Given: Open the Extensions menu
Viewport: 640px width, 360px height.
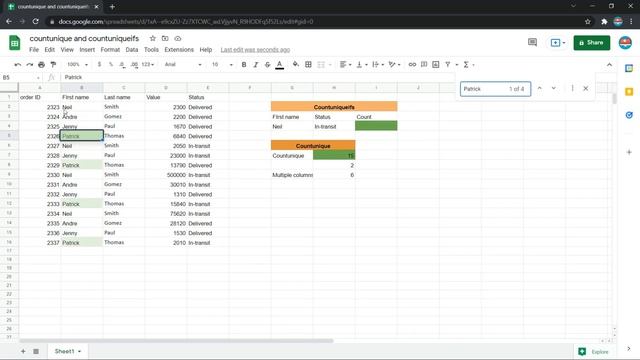Looking at the screenshot, I should 179,50.
